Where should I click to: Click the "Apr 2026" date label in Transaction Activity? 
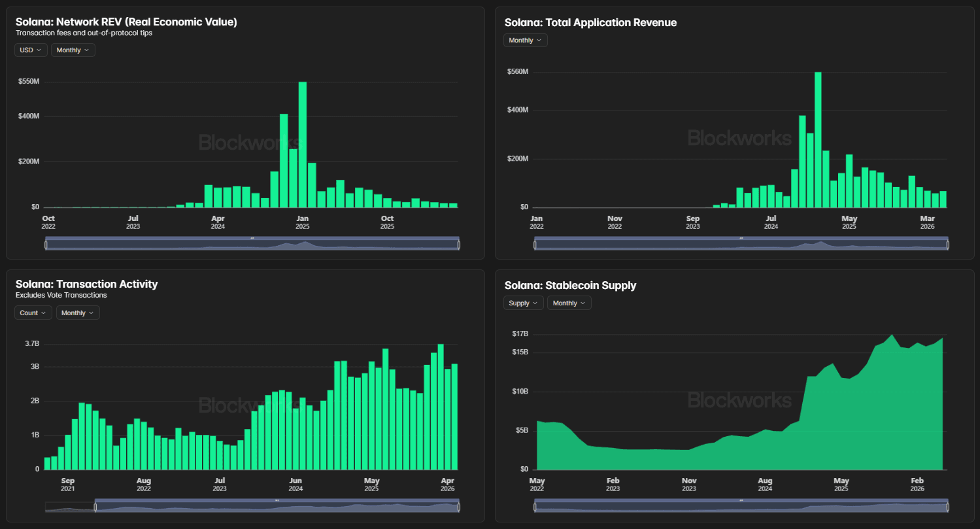[448, 485]
